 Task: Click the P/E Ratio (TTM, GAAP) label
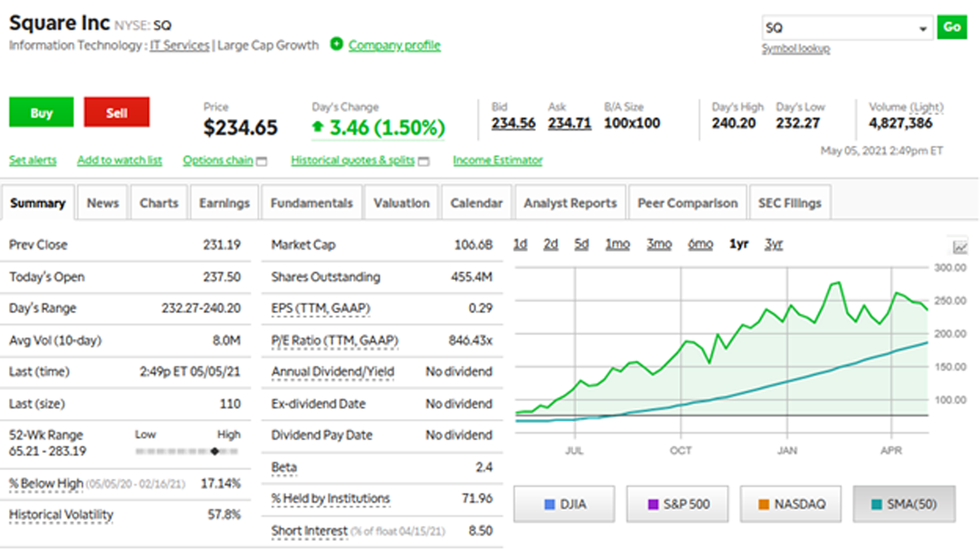335,341
